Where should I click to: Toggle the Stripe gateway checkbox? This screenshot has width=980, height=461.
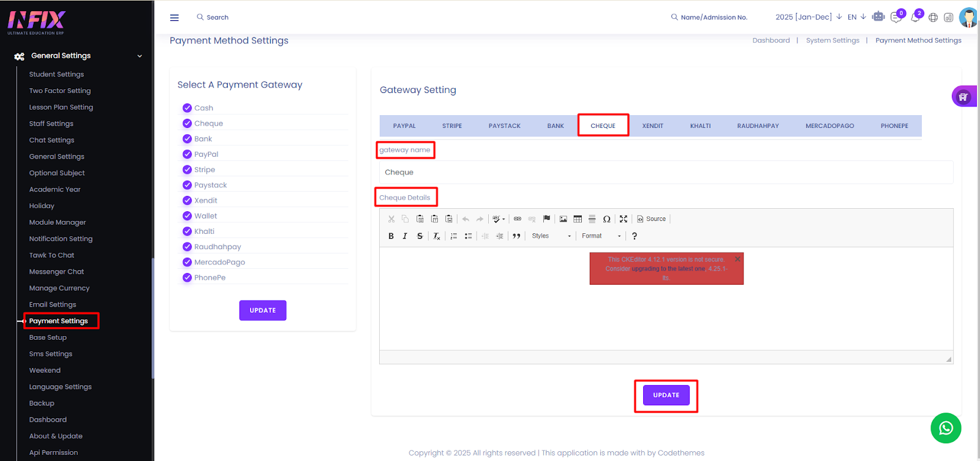187,170
